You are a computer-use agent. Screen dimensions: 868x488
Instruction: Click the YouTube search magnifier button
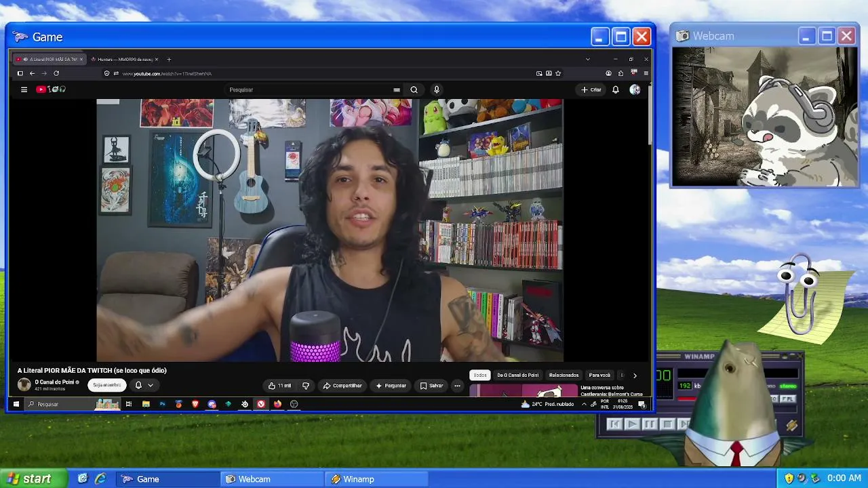414,89
